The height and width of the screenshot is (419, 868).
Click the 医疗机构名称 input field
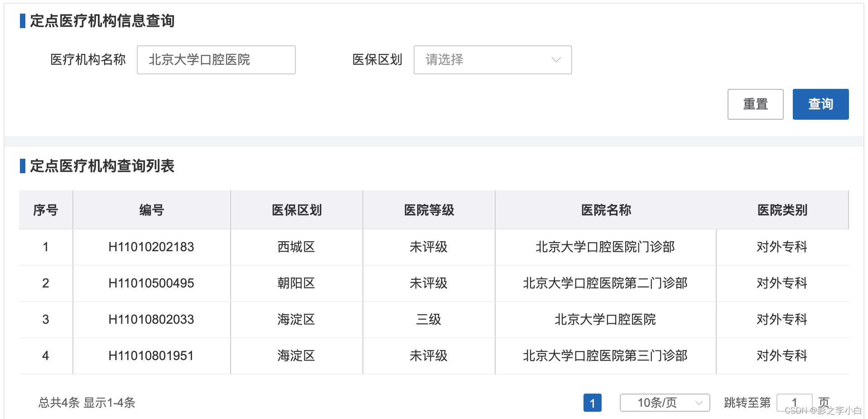[x=216, y=60]
